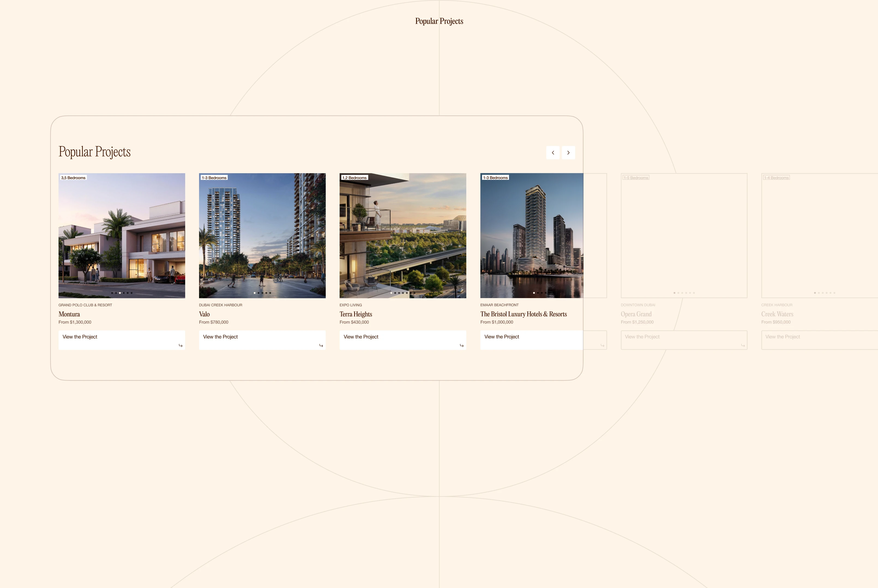Image resolution: width=878 pixels, height=588 pixels.
Task: View the Project for Valo
Action: point(262,340)
